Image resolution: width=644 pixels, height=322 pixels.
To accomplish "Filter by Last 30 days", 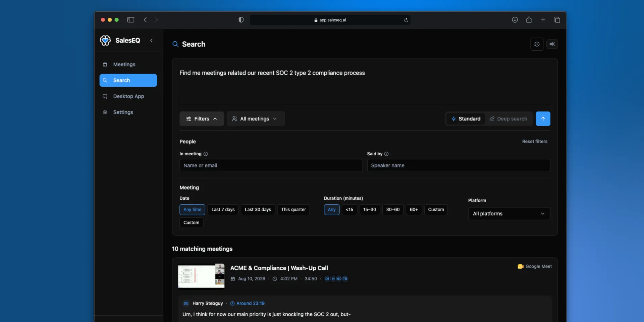I will click(258, 210).
